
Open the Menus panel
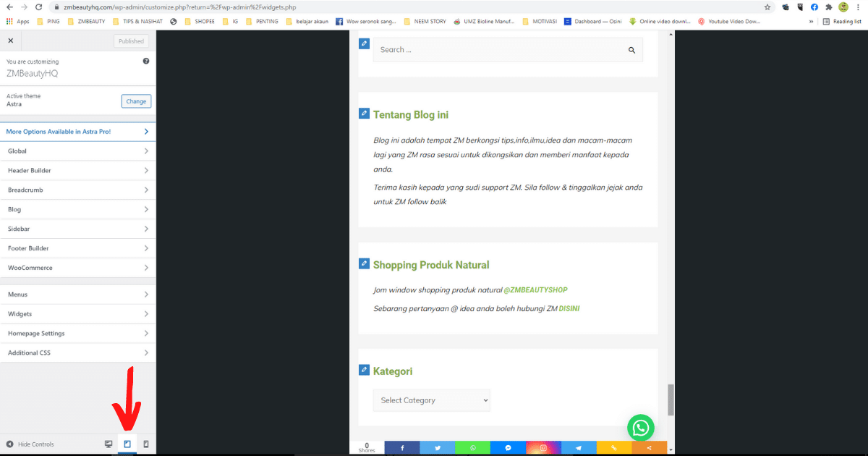point(78,295)
